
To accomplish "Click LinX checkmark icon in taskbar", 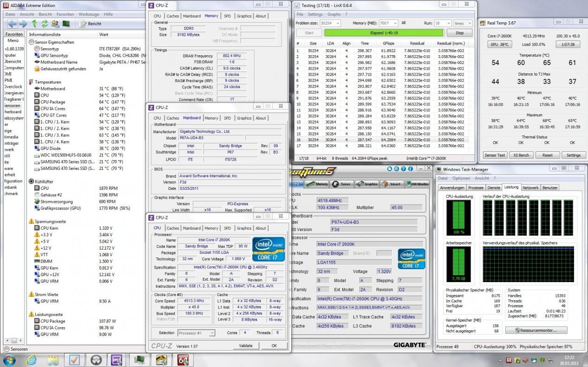I will (x=74, y=360).
